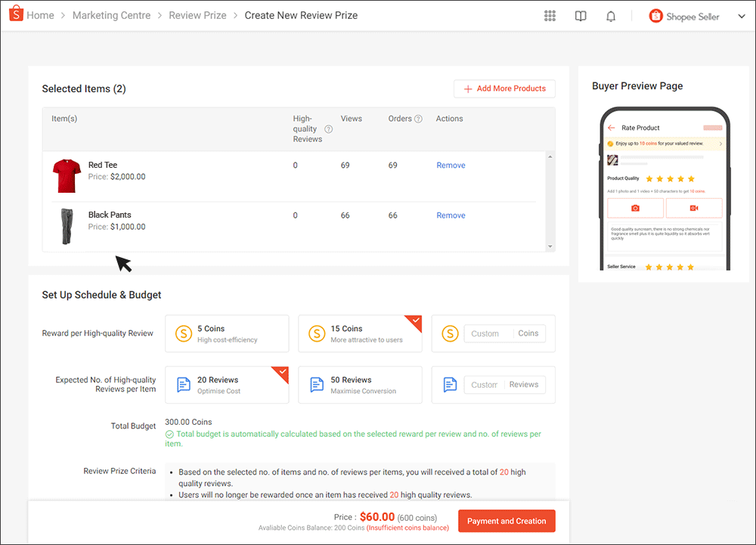
Task: Select the 5 Coins reward option
Action: pos(227,333)
